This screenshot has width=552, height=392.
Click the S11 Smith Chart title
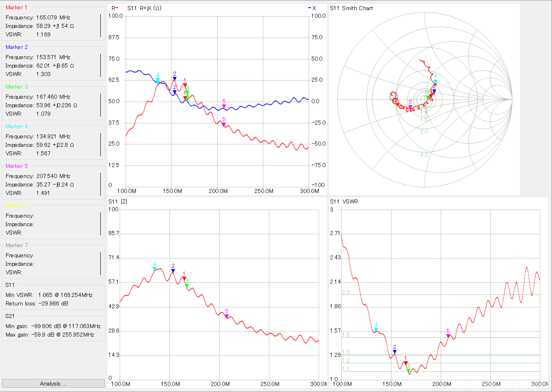pyautogui.click(x=351, y=8)
